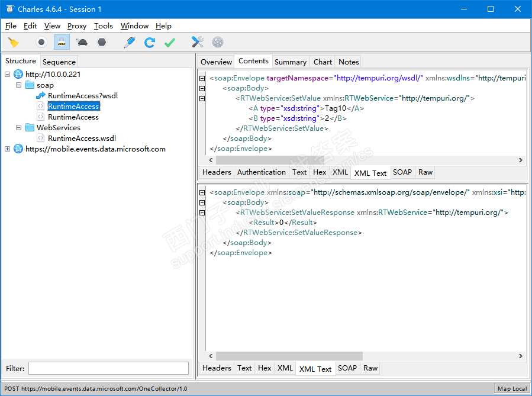Image resolution: width=532 pixels, height=396 pixels.
Task: Click the green checkmark Validate icon
Action: point(170,42)
